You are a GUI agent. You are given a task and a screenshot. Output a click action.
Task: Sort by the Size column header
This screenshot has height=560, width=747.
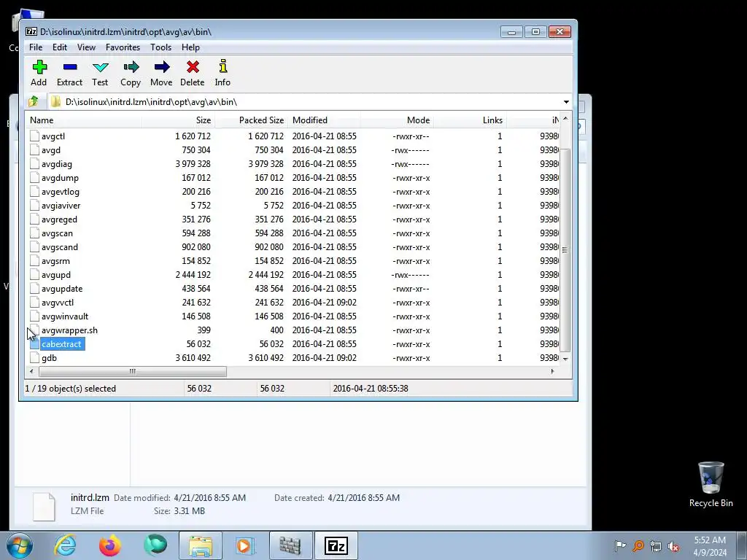[x=178, y=120]
